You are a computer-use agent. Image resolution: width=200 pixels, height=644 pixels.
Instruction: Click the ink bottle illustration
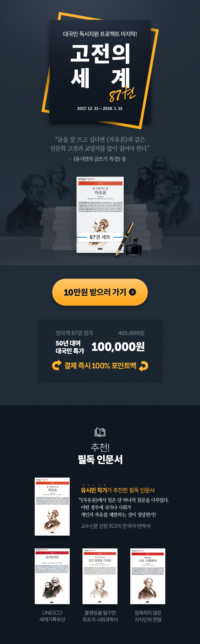pyautogui.click(x=133, y=247)
